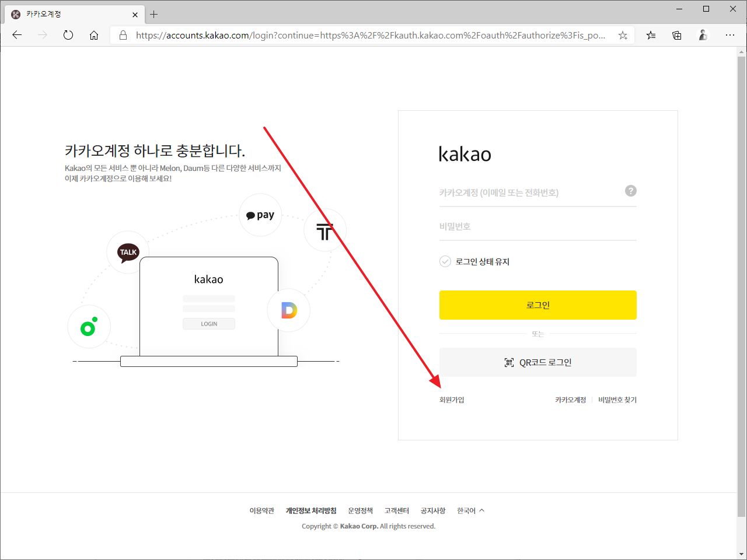Click the Daum D icon
The image size is (747, 560).
(289, 310)
